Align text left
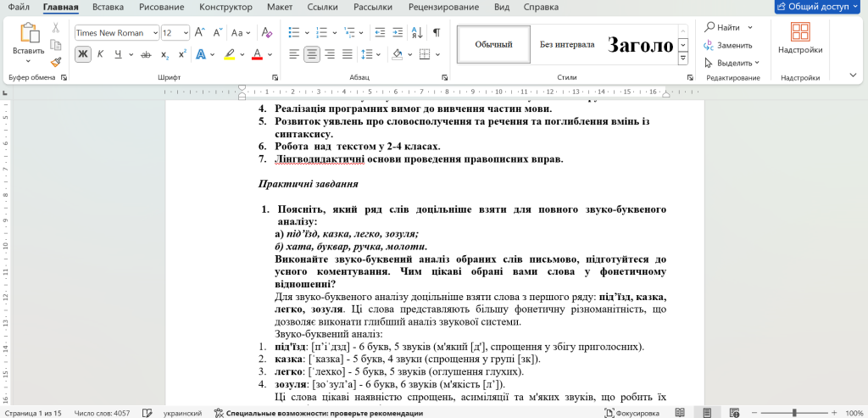This screenshot has width=868, height=418. coord(294,54)
